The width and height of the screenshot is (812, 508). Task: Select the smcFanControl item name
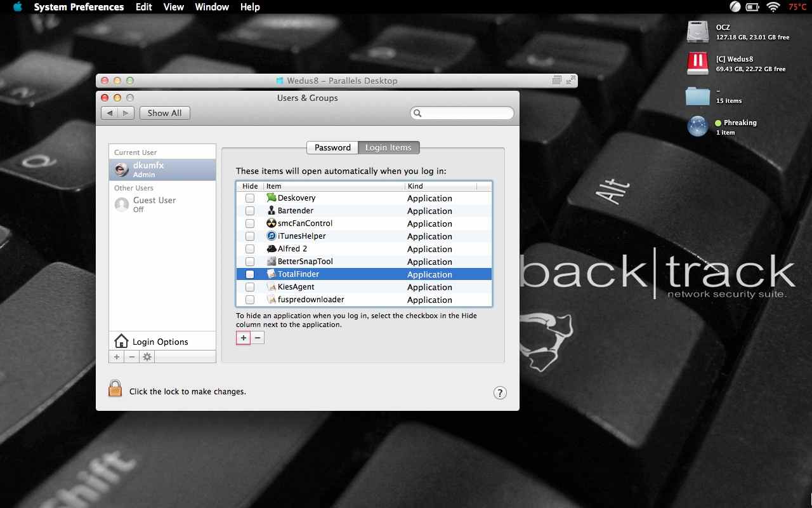coord(305,224)
